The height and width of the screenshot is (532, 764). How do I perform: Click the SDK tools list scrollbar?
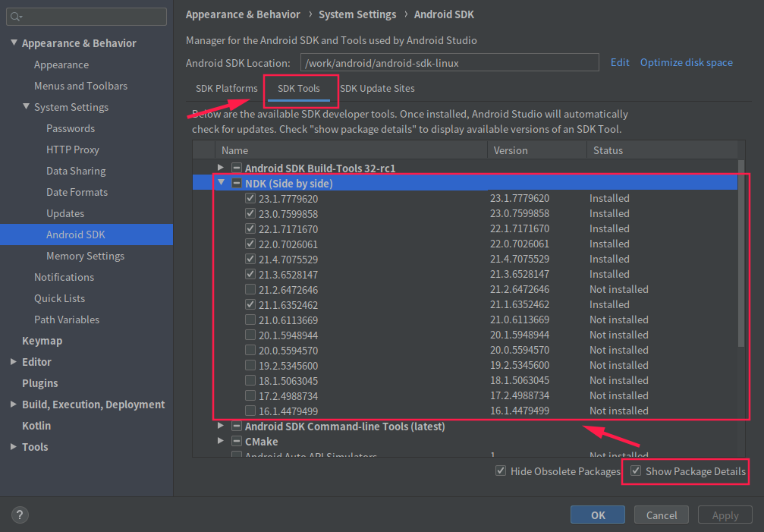[741, 253]
